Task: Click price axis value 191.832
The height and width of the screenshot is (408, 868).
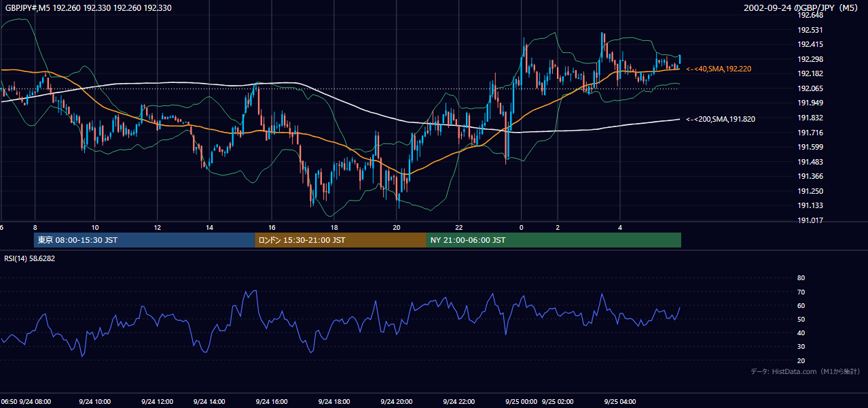Action: [810, 118]
